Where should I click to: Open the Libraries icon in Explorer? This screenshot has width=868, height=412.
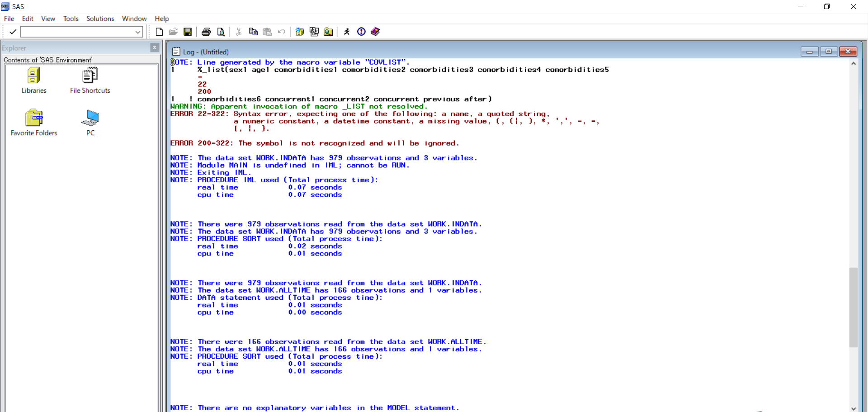33,81
